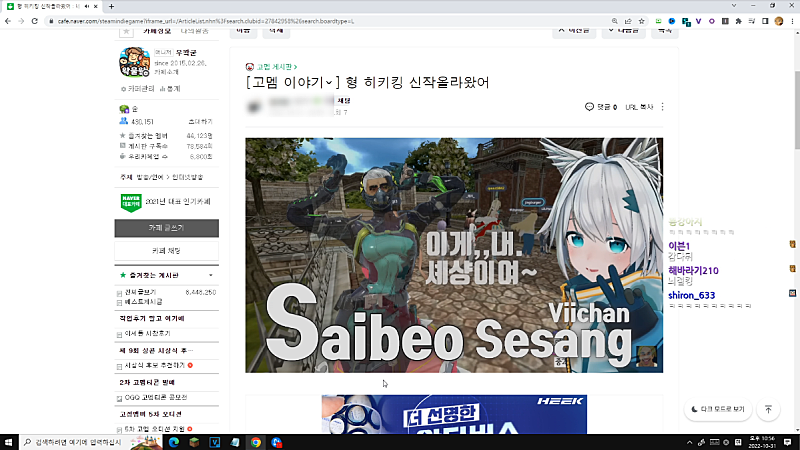Open the cafe profile logo image
This screenshot has width=800, height=450.
[134, 62]
